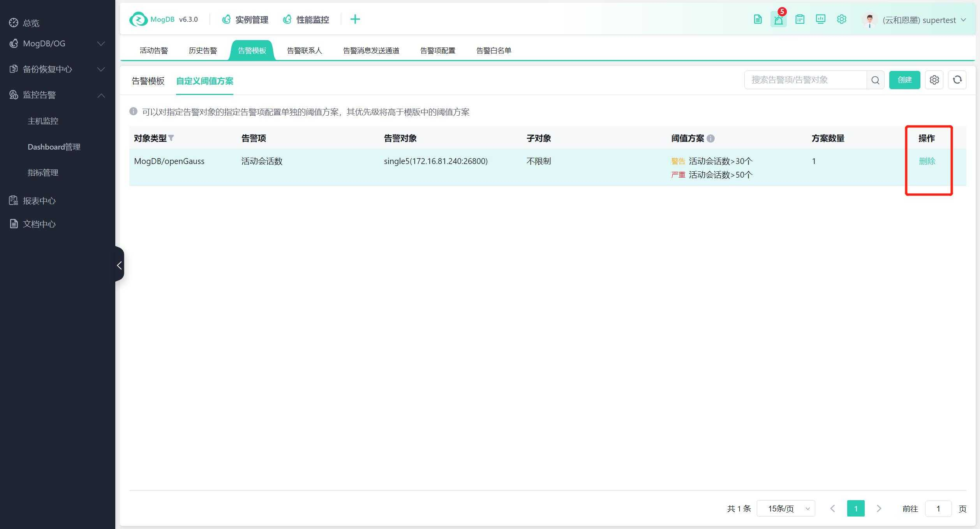Click the 创建 button
The height and width of the screenshot is (529, 980).
pos(904,80)
